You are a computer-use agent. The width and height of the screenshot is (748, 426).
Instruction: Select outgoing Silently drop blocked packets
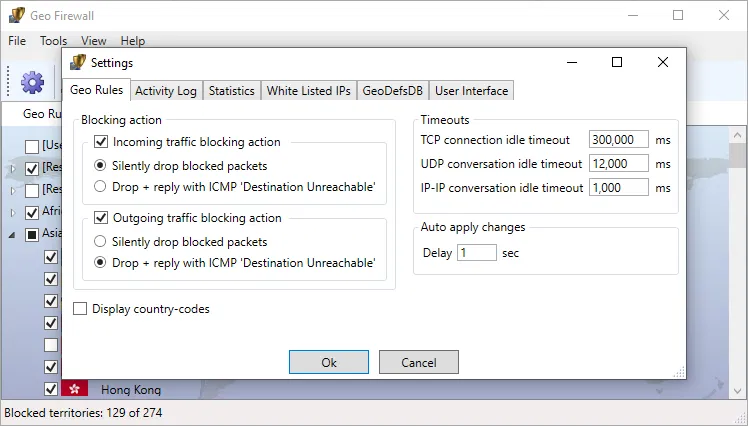coord(100,241)
